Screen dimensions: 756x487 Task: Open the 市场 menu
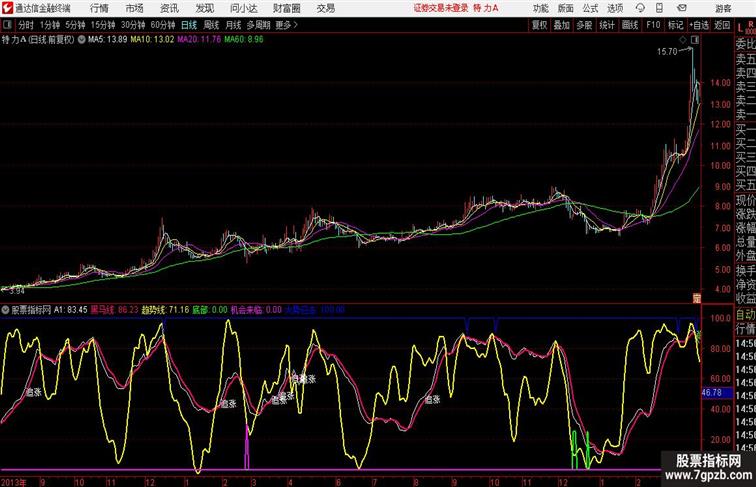[x=135, y=8]
